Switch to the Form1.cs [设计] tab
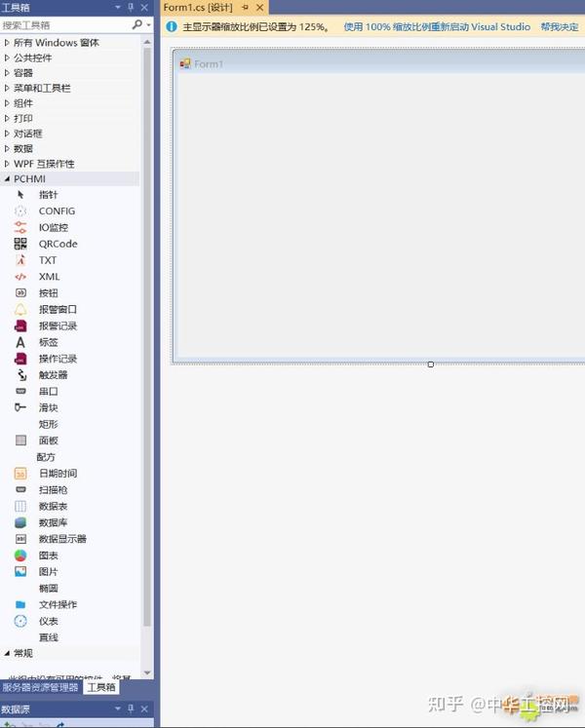 [198, 8]
